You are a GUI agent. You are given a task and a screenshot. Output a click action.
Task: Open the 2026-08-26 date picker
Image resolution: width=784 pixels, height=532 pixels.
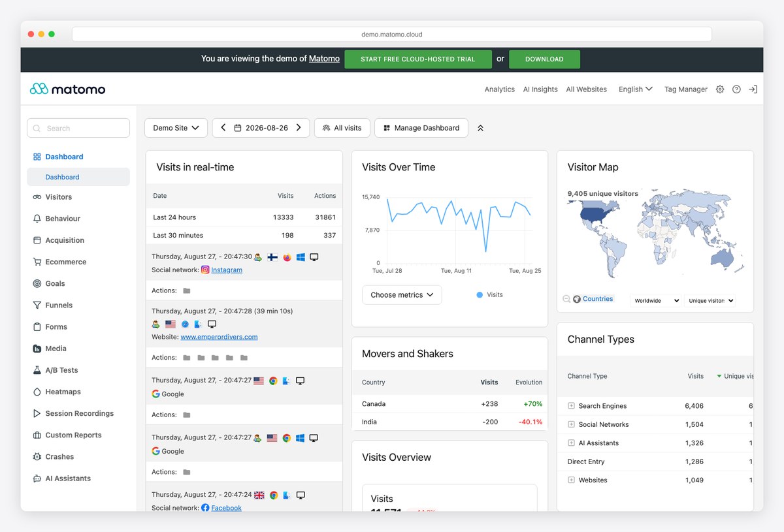pyautogui.click(x=261, y=128)
